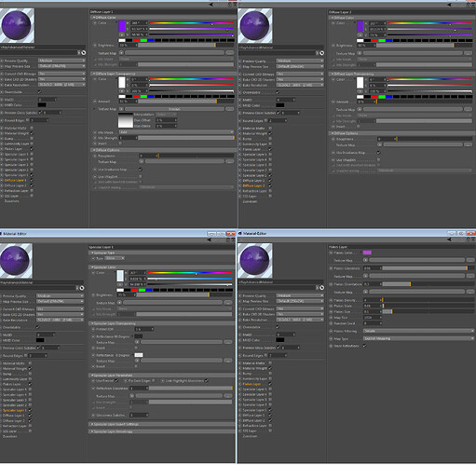Click material preview sphere in Diffuse Layer 1 window
The image size is (476, 465).
(x=17, y=25)
